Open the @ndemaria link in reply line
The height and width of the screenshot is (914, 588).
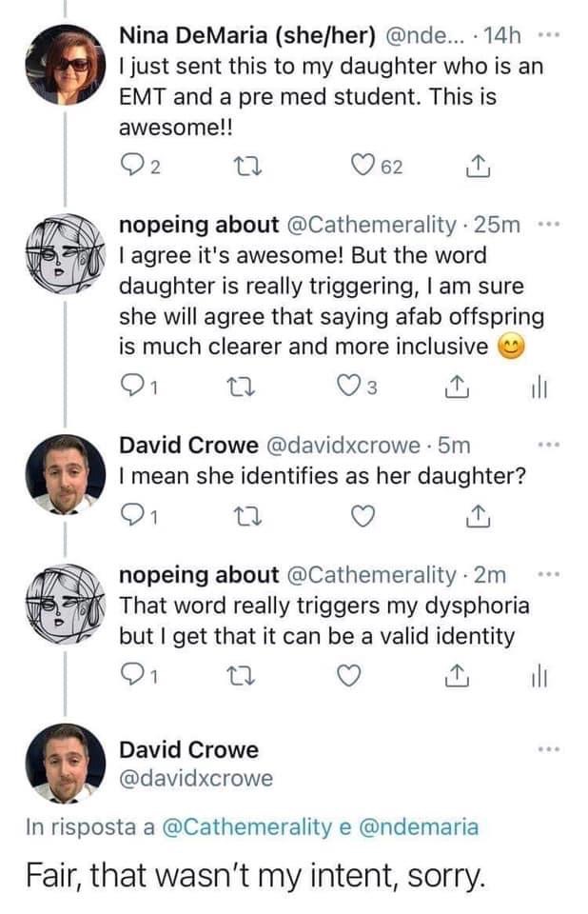click(419, 827)
